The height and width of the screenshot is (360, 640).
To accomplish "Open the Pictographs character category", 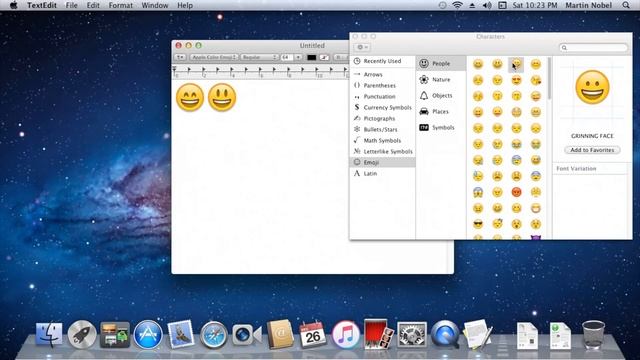I will click(382, 118).
